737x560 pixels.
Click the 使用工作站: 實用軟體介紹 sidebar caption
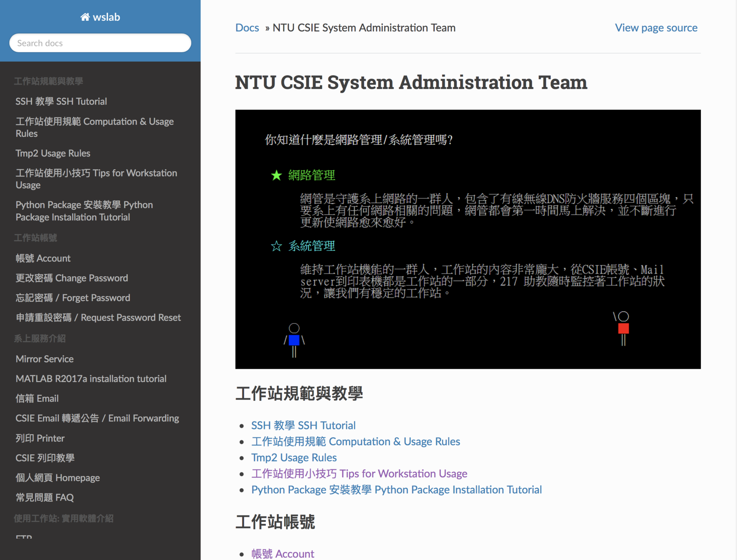tap(63, 519)
